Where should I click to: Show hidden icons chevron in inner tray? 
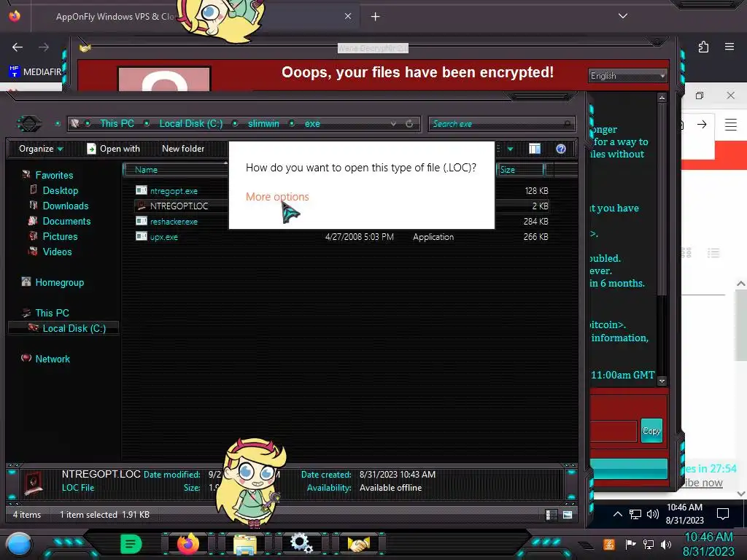[x=617, y=514]
